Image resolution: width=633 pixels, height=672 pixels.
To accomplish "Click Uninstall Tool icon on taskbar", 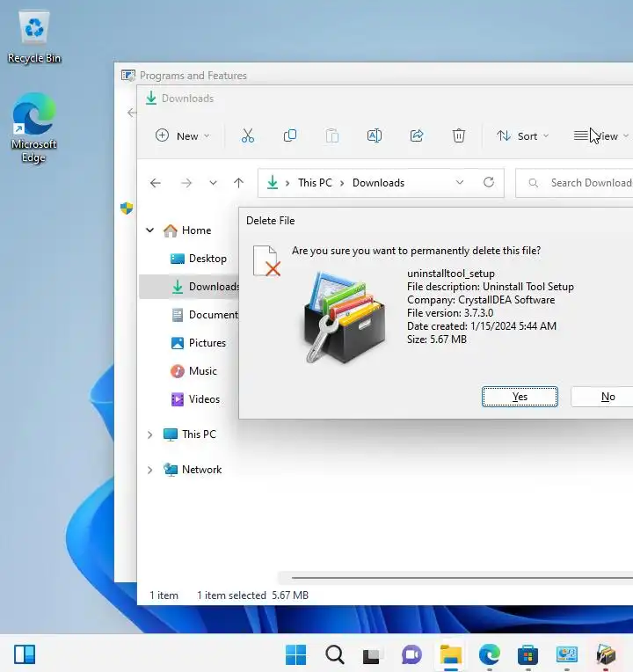I will click(x=606, y=655).
